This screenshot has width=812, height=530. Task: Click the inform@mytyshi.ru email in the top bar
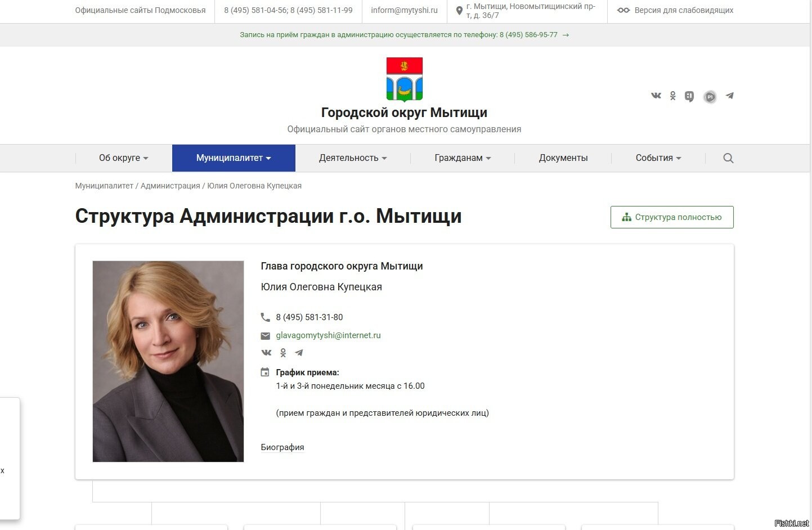point(404,10)
